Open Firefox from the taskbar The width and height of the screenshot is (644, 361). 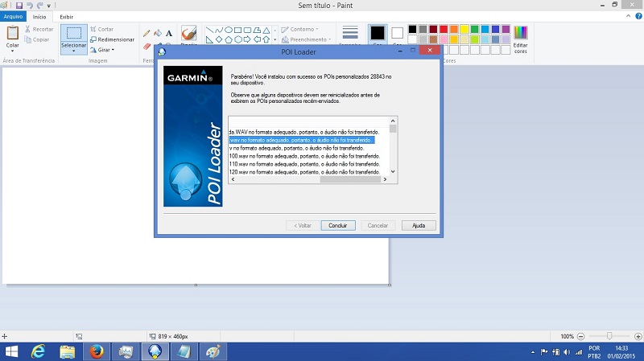pyautogui.click(x=97, y=351)
